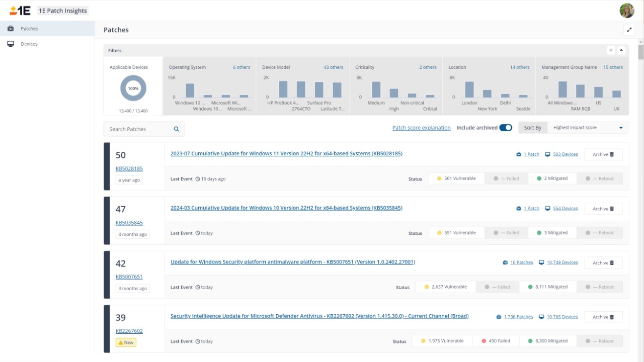644x362 pixels.
Task: Filter by 1,975 Vulnerable status
Action: tap(442, 341)
